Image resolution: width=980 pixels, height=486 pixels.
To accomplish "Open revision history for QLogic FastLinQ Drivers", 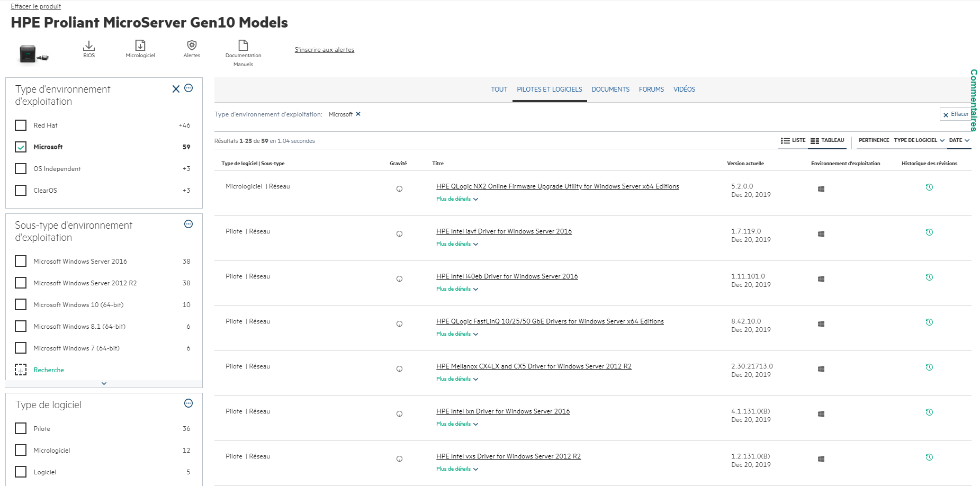I will 929,322.
